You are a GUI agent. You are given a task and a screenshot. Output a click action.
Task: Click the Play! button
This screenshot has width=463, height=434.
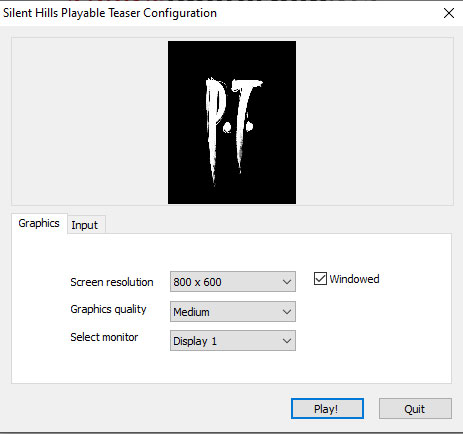[x=327, y=409]
